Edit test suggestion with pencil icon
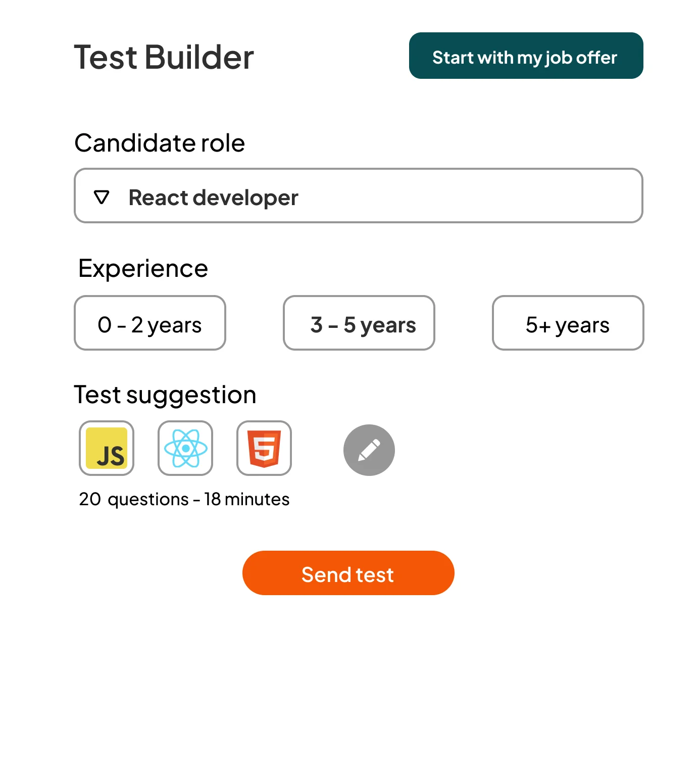This screenshot has width=700, height=775. coord(369,450)
